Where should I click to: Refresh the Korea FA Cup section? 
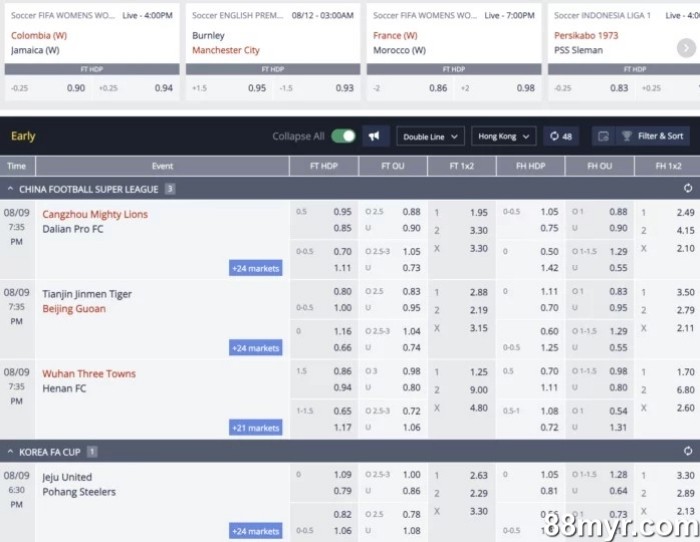pos(688,451)
